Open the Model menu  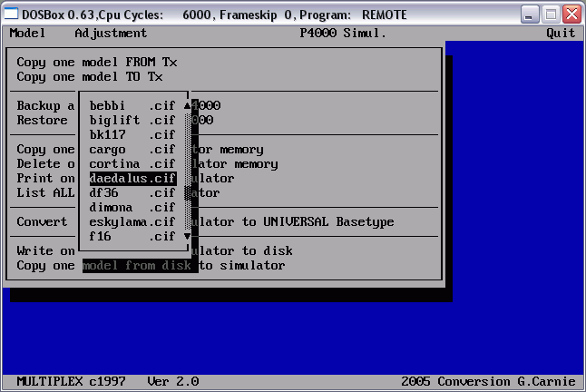tap(27, 34)
